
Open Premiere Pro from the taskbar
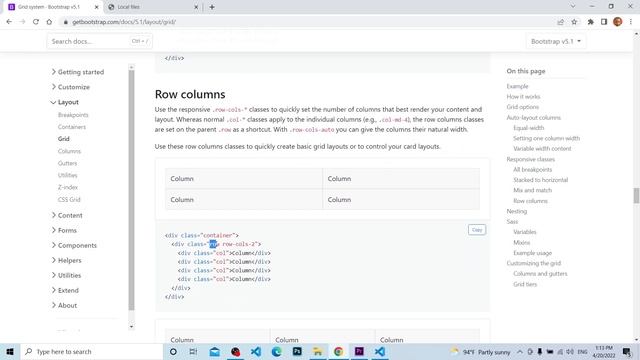point(359,351)
